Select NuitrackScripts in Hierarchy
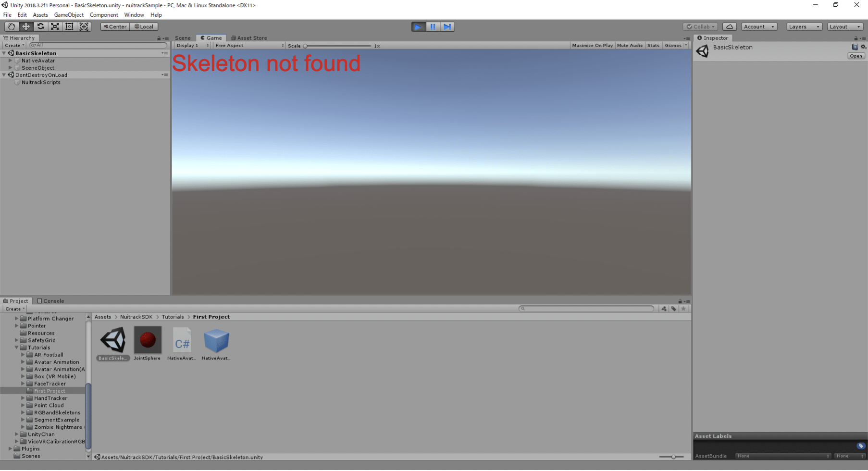Screen dimensions: 868x471 (x=41, y=83)
